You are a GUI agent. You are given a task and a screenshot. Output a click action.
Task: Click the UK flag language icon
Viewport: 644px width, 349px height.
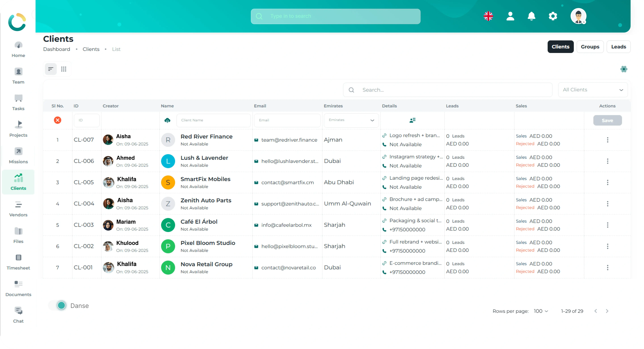[488, 16]
